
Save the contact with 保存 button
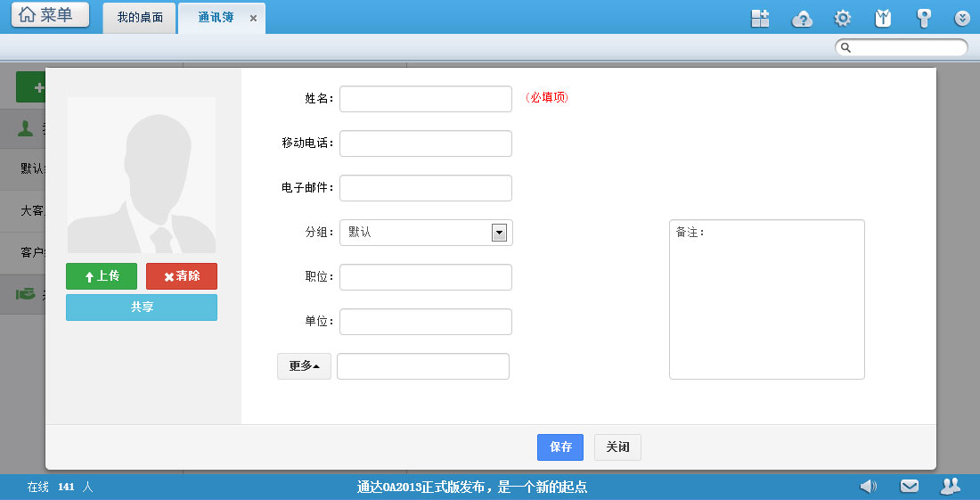tap(560, 447)
